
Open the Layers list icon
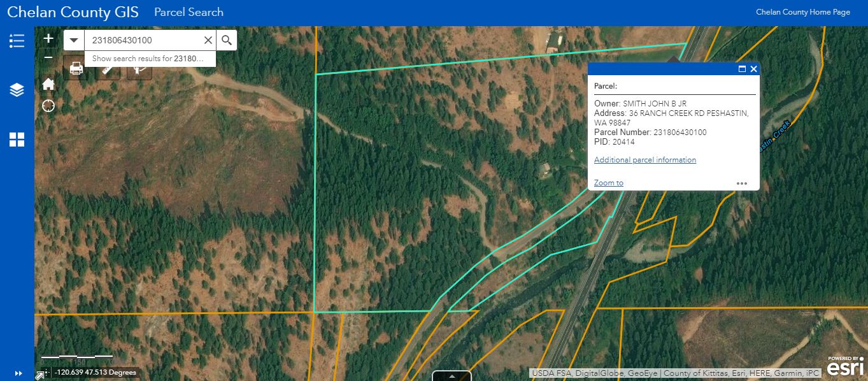click(x=17, y=90)
